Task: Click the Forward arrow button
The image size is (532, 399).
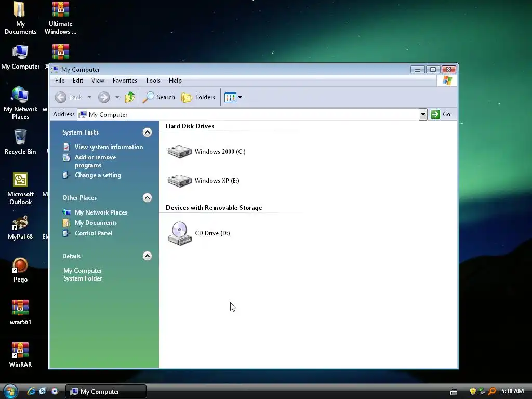Action: pyautogui.click(x=104, y=97)
